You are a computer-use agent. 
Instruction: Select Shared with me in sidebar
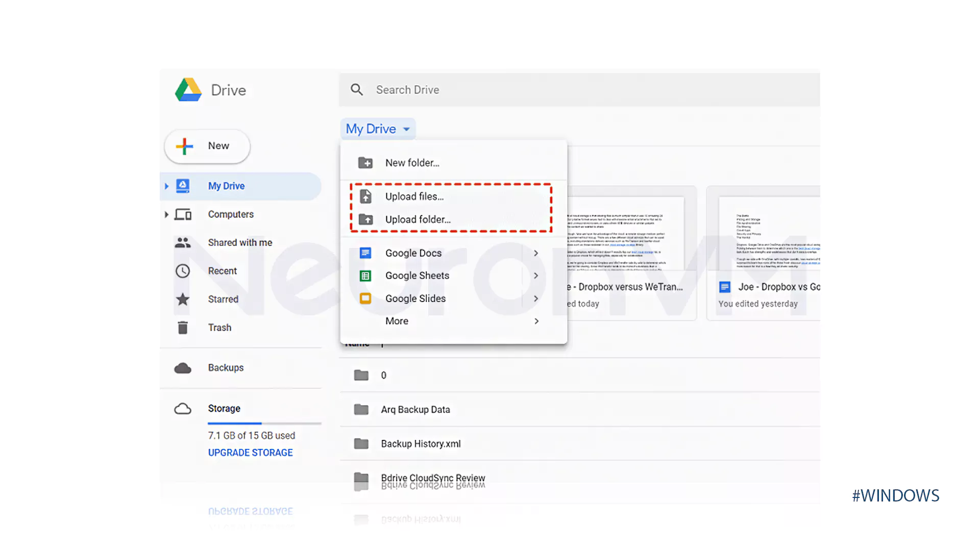click(x=240, y=242)
